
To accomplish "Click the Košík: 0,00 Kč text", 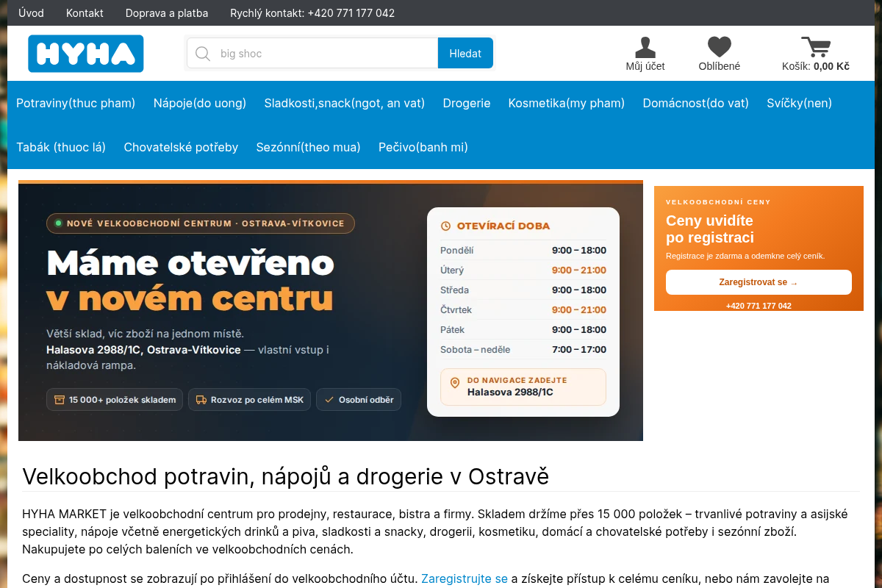I will pos(816,66).
